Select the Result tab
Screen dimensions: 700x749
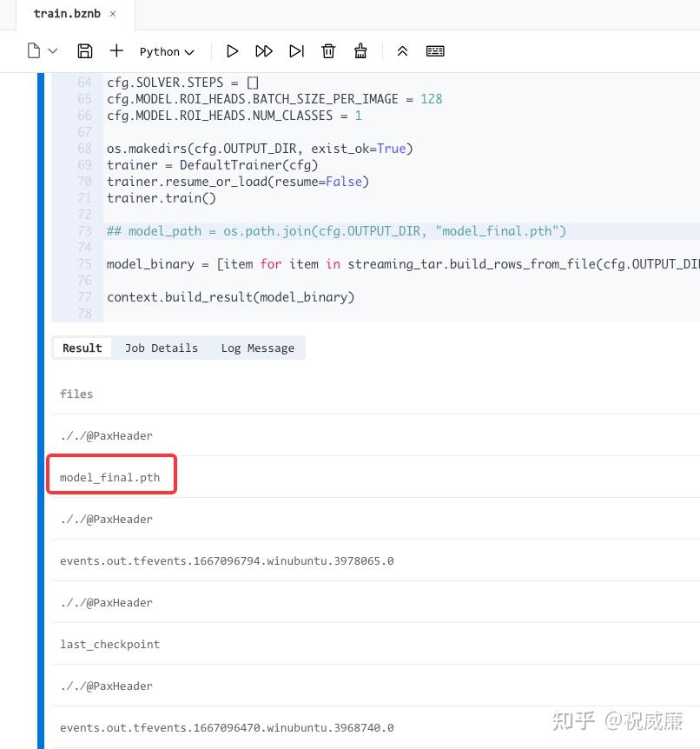pyautogui.click(x=82, y=348)
